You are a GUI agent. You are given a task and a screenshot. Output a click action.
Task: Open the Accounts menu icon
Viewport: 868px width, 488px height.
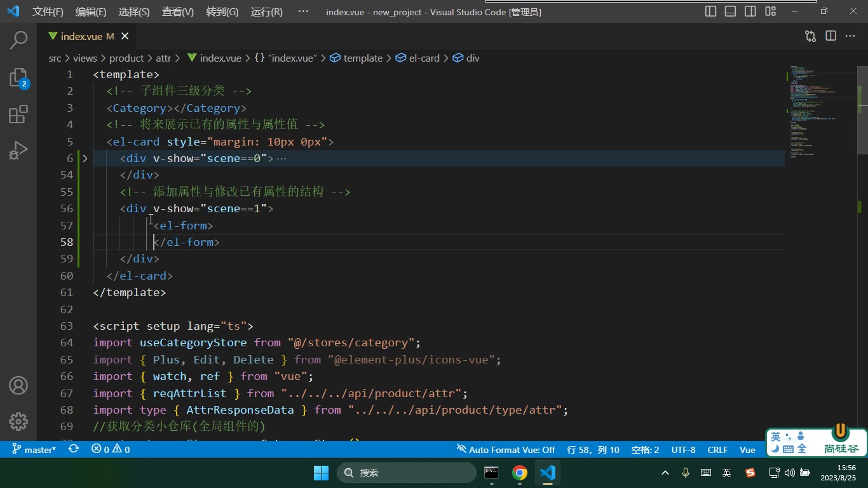[x=18, y=385]
